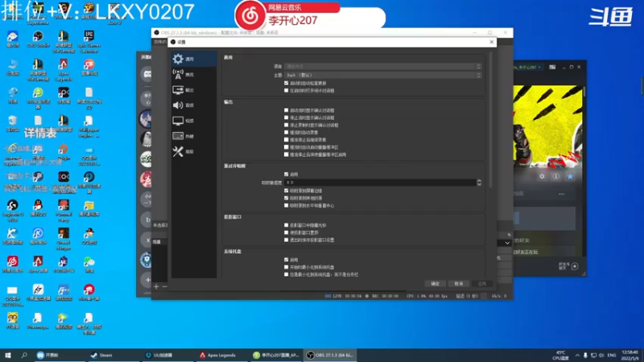Click the gear icon in the right background window
This screenshot has width=644, height=362.
542,176
